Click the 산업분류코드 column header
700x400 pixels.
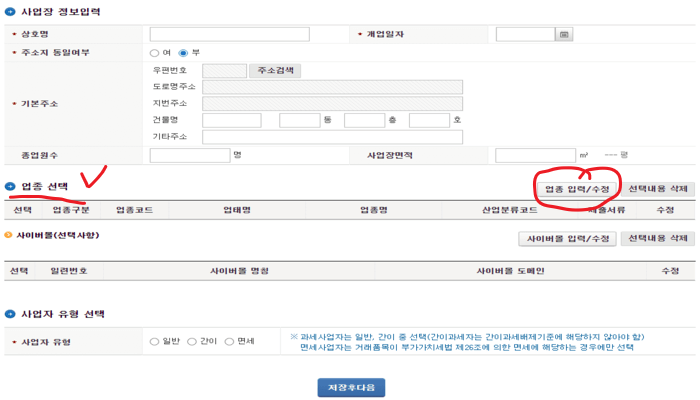(x=509, y=210)
